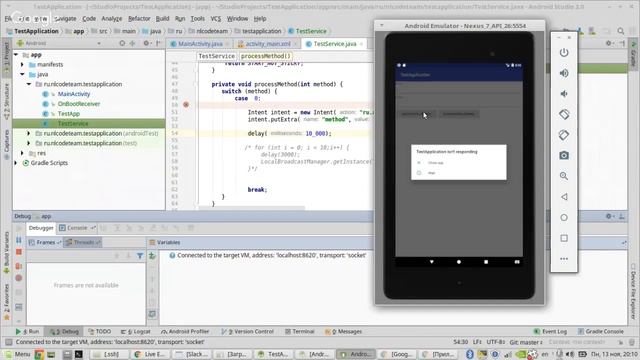The height and width of the screenshot is (360, 640).
Task: Click processMethod() breadcrumb in editor
Action: click(265, 56)
